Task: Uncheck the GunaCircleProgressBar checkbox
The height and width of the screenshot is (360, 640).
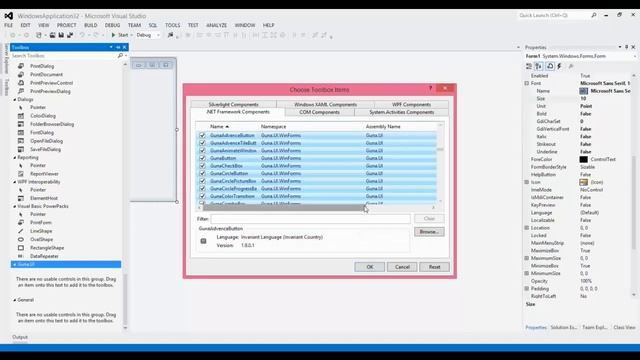Action: tap(202, 189)
